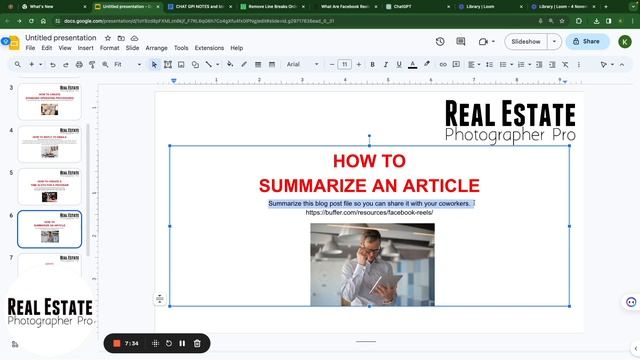
Task: Open the text align dropdown
Action: point(473,64)
